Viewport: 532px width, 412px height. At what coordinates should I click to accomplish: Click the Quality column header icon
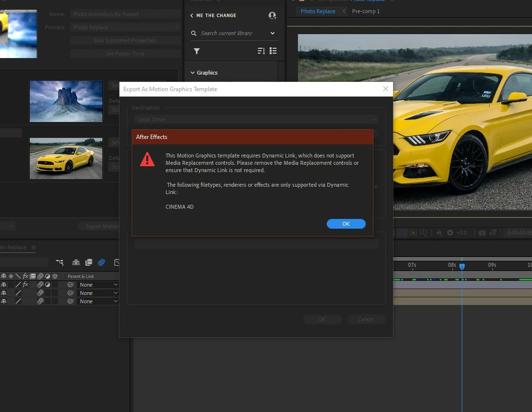click(18, 276)
